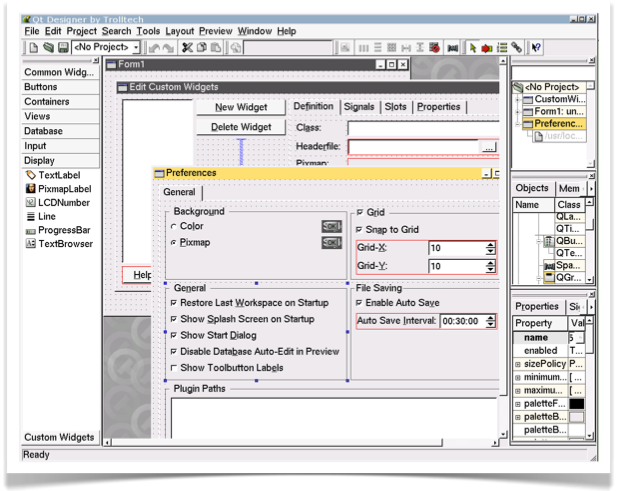Enable Show Toolbutton Labels checkbox

pos(174,368)
